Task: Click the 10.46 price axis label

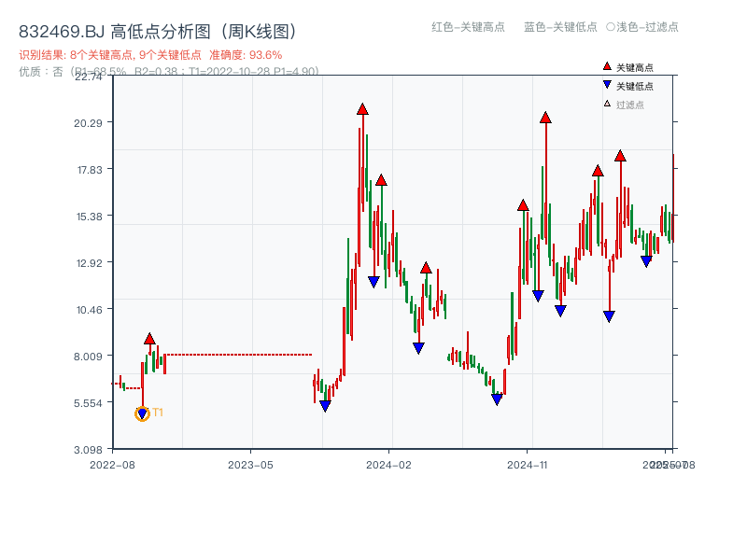Action: (90, 310)
